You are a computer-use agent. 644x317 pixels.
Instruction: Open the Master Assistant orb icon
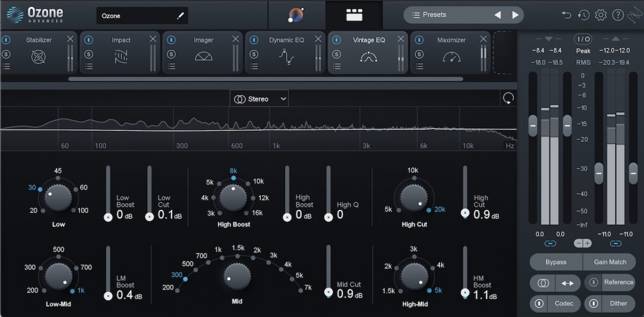296,15
